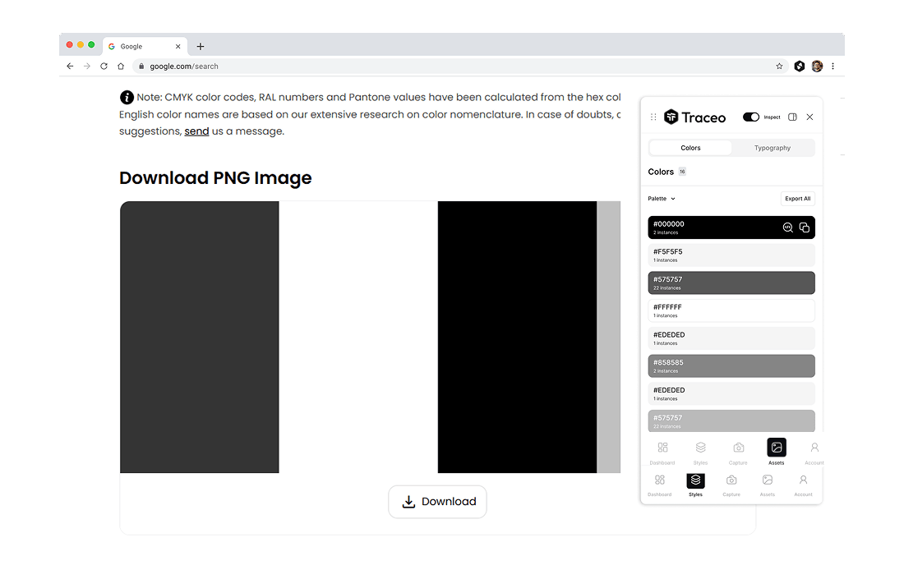Grab the Traceo panel drag handle
The height and width of the screenshot is (588, 904).
click(x=653, y=117)
